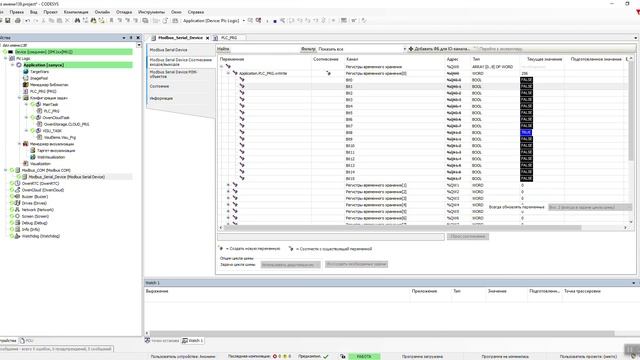Select ImagePool item icon

(26, 78)
